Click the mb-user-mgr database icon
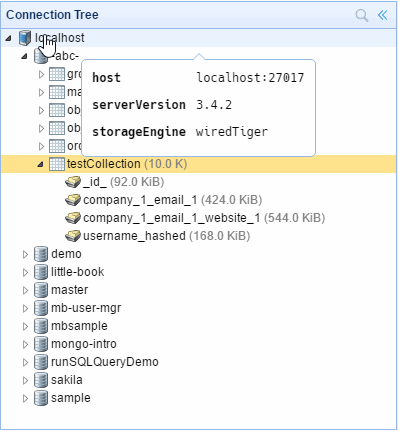398x433 pixels. (x=41, y=308)
